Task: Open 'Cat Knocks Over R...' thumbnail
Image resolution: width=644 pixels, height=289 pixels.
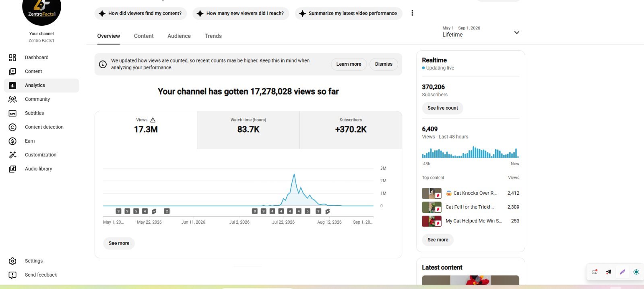Action: pos(431,193)
